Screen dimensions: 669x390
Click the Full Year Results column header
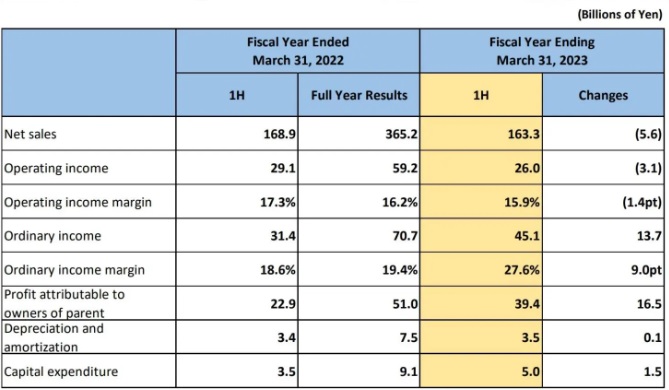click(x=359, y=95)
